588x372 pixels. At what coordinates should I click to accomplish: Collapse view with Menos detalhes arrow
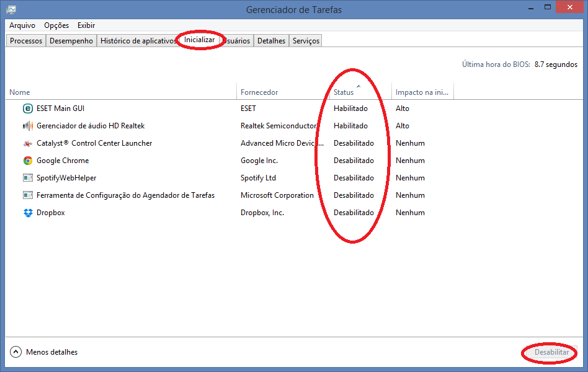point(16,352)
